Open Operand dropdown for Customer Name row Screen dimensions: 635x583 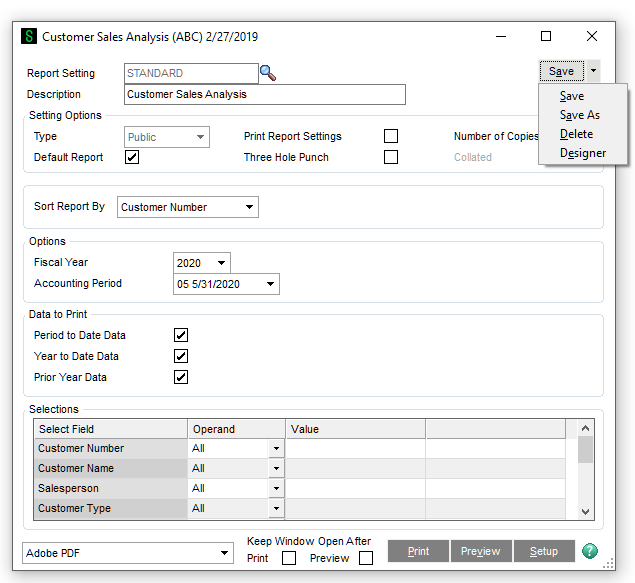pos(276,469)
